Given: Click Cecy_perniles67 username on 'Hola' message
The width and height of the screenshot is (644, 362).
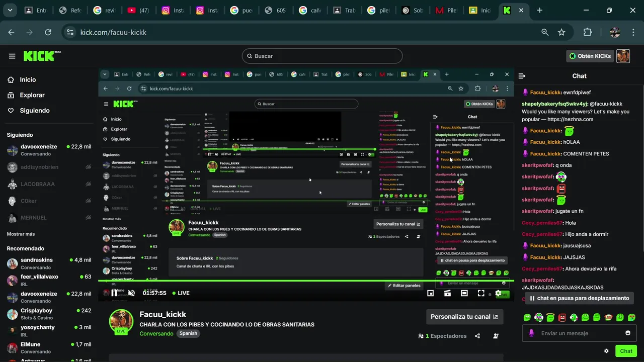Looking at the screenshot, I should (542, 223).
